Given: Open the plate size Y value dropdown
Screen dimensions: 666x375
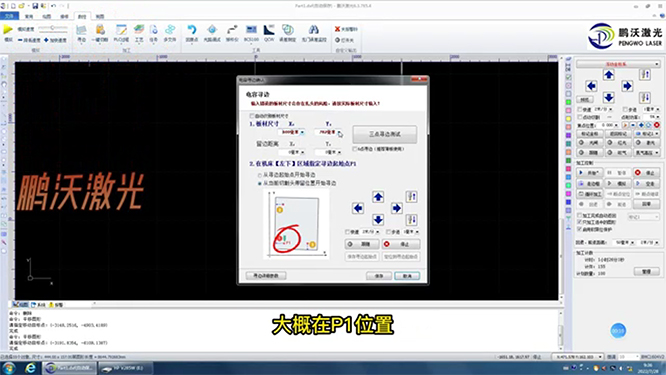Looking at the screenshot, I should pyautogui.click(x=339, y=133).
